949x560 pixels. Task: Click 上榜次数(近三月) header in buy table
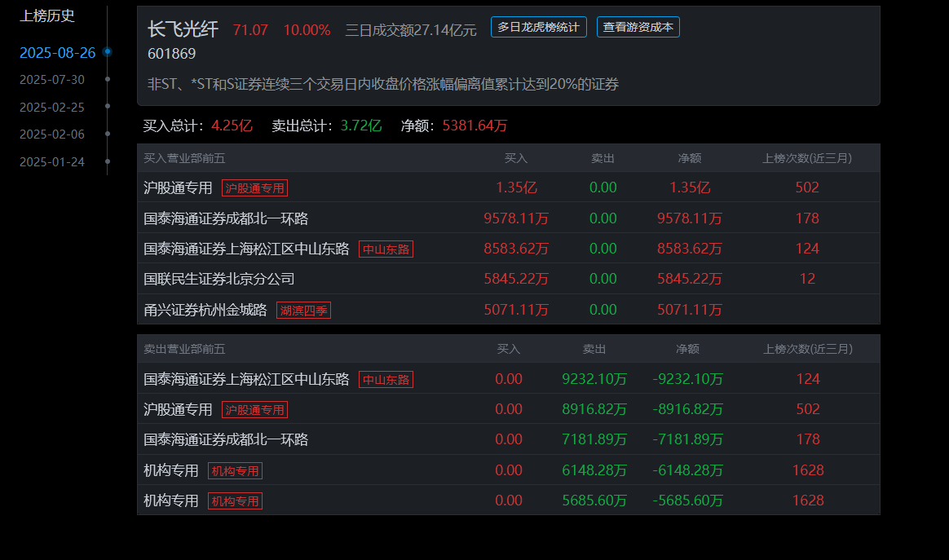[807, 158]
